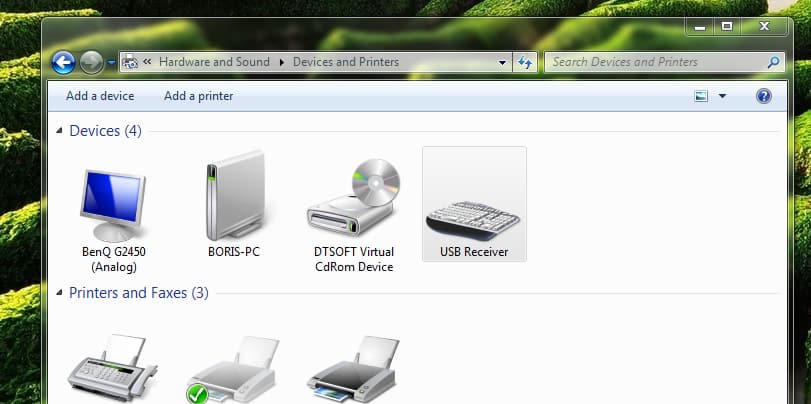Click the Back navigation arrow
The height and width of the screenshot is (404, 811).
click(x=63, y=62)
